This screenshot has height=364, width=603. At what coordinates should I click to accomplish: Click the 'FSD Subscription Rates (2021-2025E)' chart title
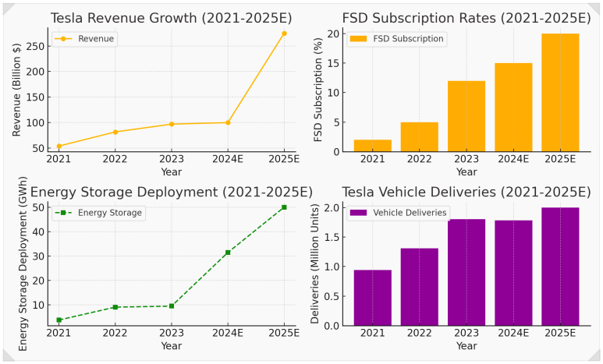tap(466, 18)
